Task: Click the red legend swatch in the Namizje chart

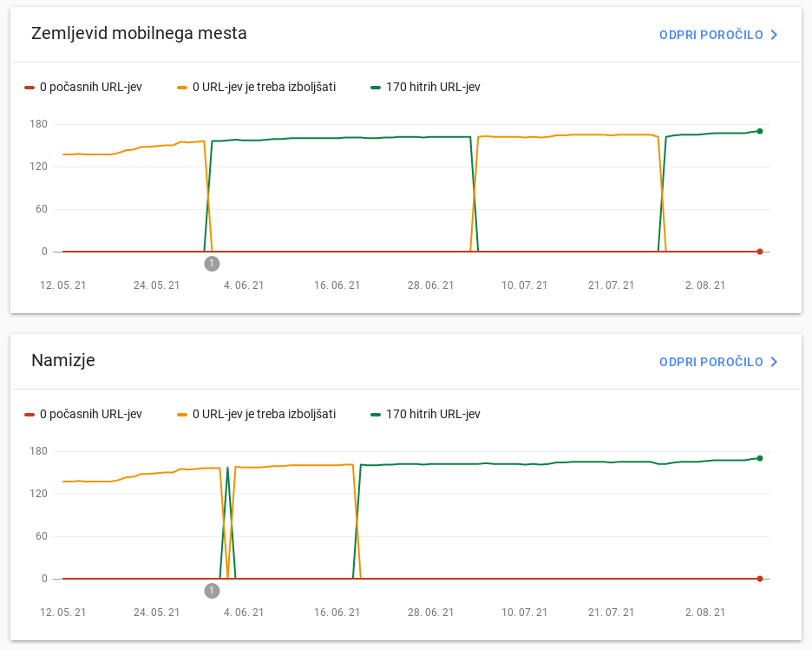Action: click(x=29, y=414)
